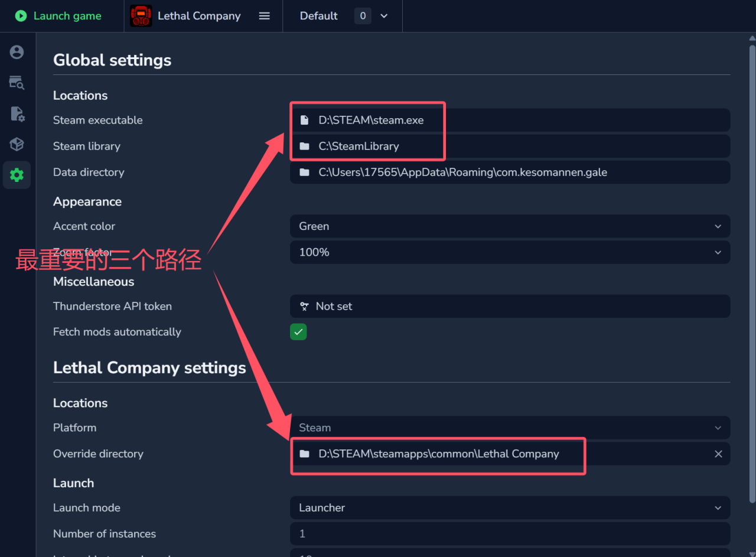The height and width of the screenshot is (557, 756).
Task: Click the Data directory path field
Action: (x=510, y=172)
